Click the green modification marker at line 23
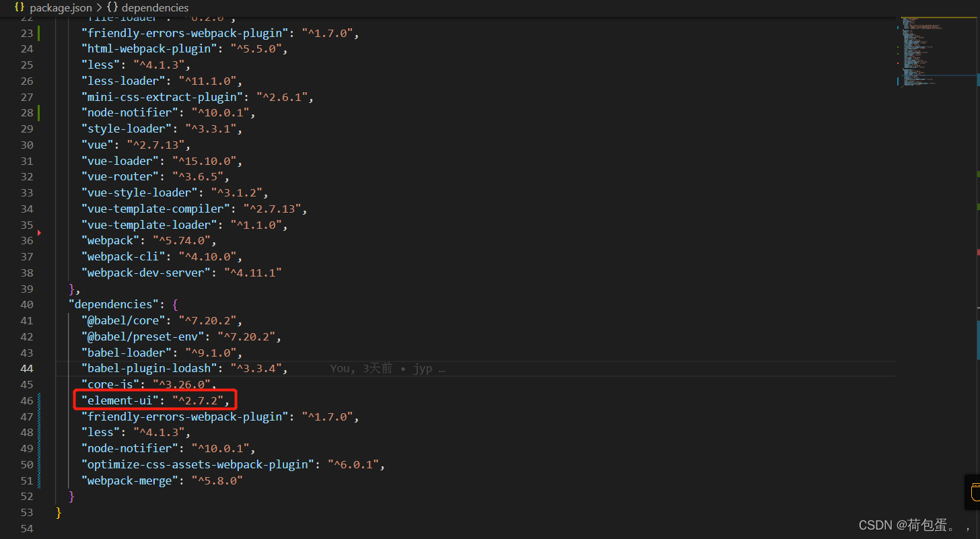 point(38,32)
